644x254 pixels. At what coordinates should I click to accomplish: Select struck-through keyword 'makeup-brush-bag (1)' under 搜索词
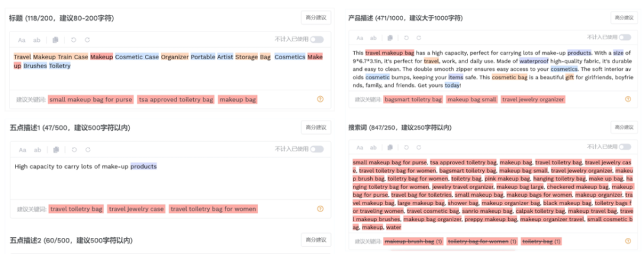pyautogui.click(x=413, y=242)
